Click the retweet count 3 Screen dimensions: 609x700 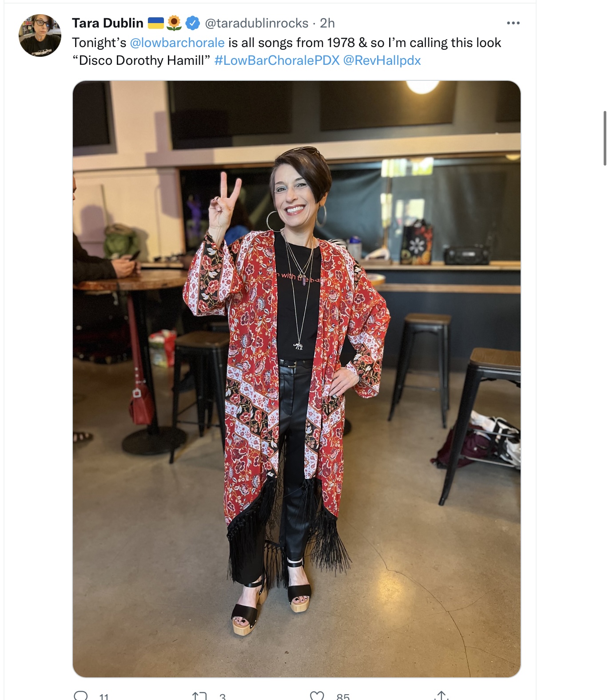click(223, 696)
